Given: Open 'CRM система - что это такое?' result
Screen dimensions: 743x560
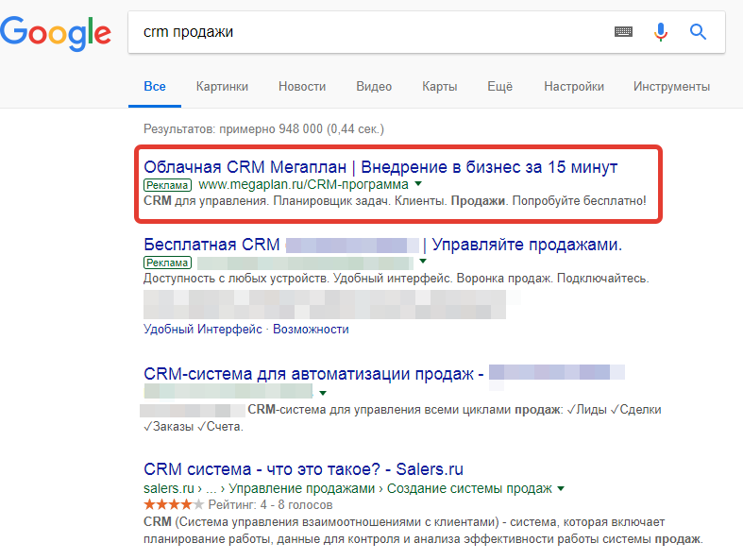Looking at the screenshot, I should 303,469.
